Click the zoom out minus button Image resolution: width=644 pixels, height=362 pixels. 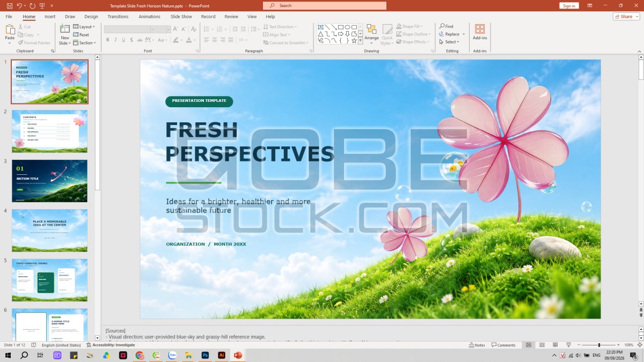click(579, 345)
